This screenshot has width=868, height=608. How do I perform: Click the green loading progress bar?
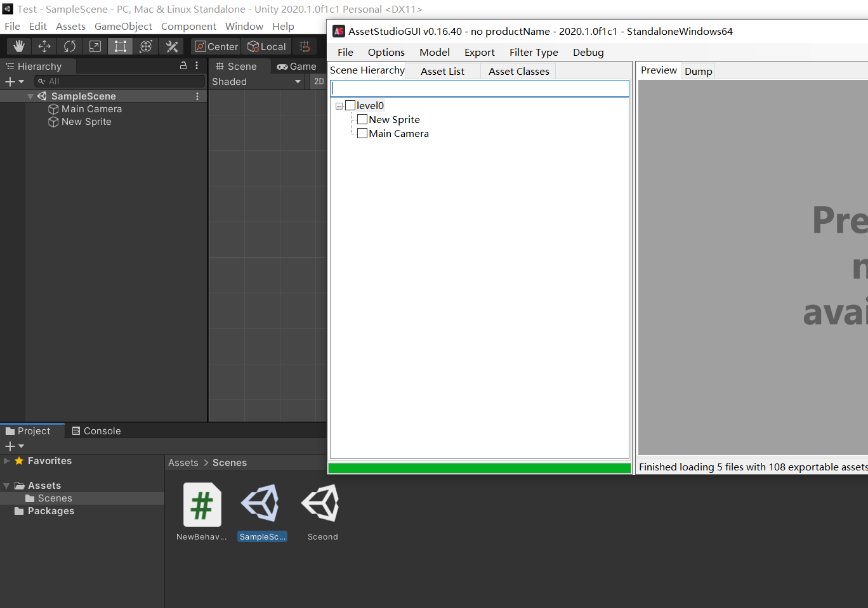[480, 468]
